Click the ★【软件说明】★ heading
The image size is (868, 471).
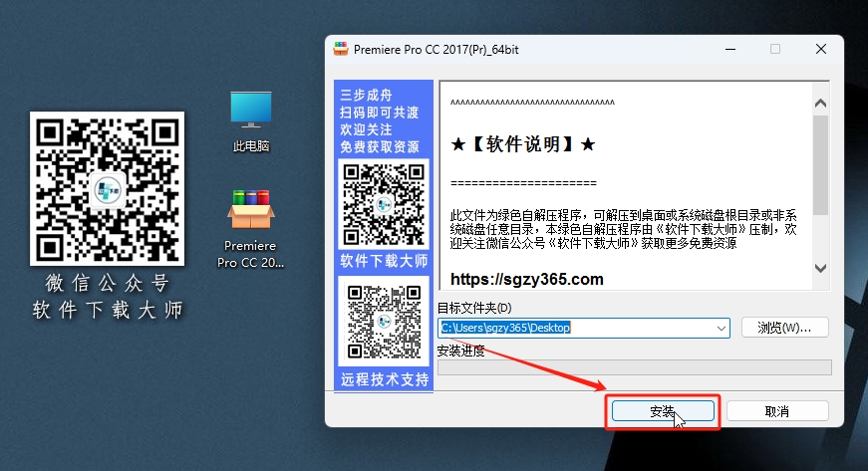point(522,144)
